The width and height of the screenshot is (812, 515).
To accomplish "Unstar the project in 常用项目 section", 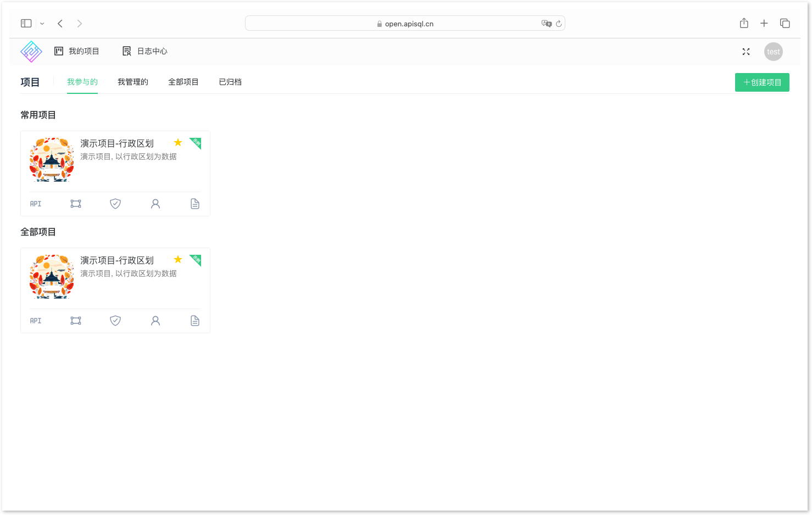I will click(x=178, y=143).
